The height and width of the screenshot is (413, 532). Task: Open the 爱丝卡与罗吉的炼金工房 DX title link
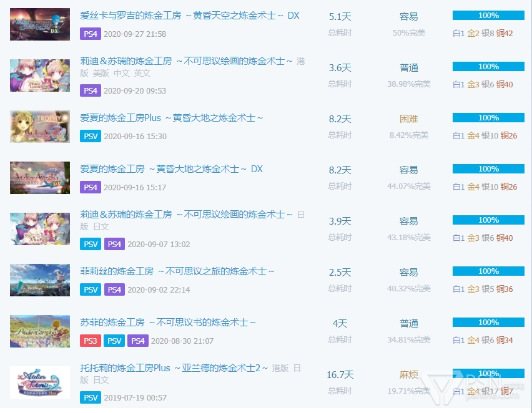(190, 16)
